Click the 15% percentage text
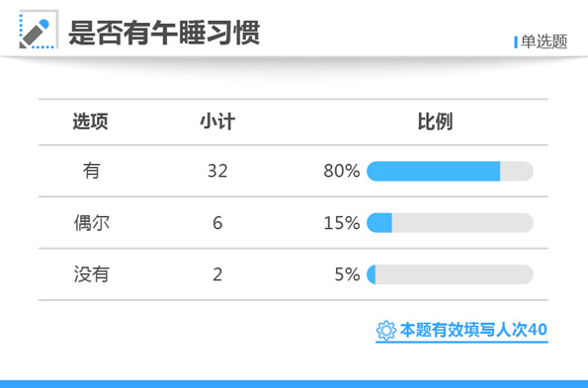Image resolution: width=588 pixels, height=388 pixels. pos(342,223)
